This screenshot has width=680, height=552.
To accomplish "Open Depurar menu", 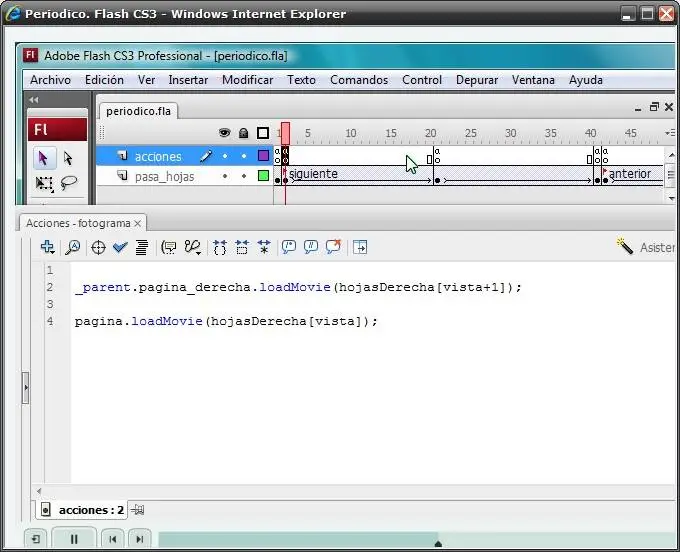I will [x=477, y=80].
